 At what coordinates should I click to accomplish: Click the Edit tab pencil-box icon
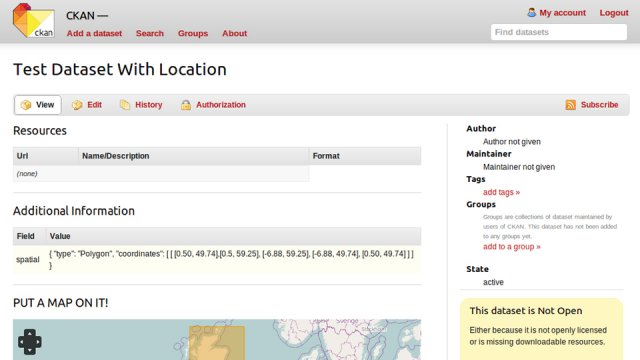(x=77, y=105)
